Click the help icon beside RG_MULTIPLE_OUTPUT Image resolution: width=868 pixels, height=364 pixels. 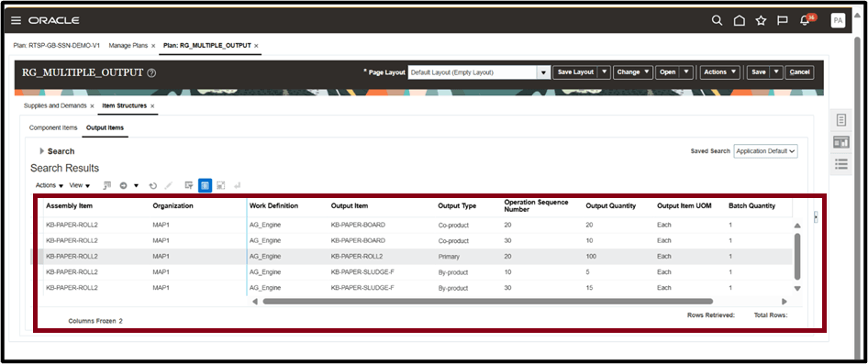pos(151,72)
